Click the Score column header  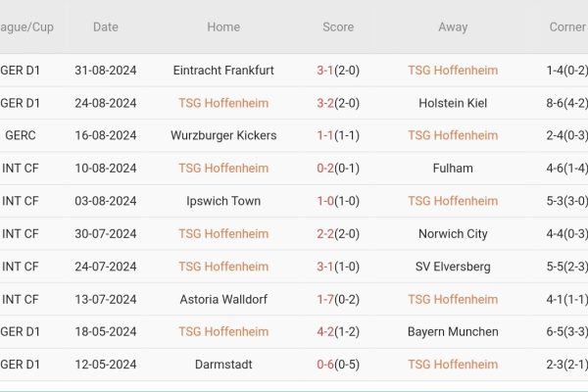338,27
